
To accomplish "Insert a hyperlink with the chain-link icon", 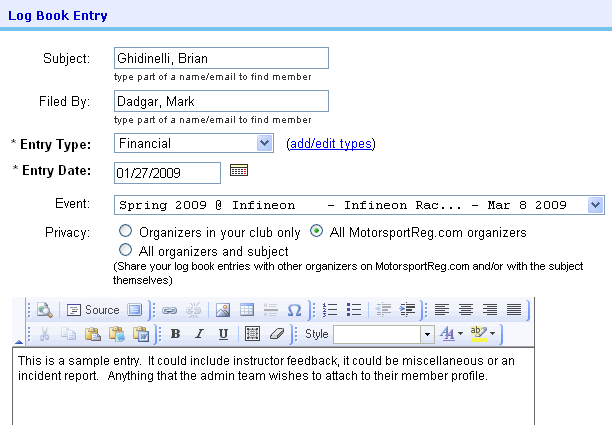I will coord(169,310).
